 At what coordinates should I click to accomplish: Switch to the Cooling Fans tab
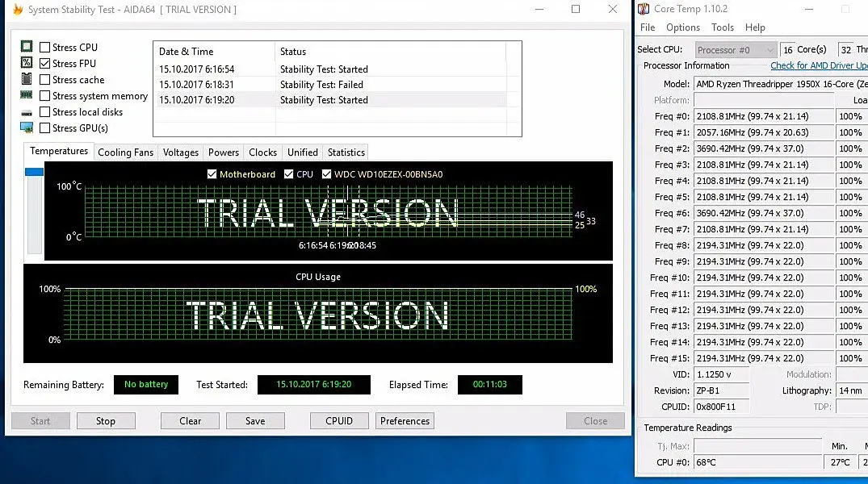[x=125, y=152]
